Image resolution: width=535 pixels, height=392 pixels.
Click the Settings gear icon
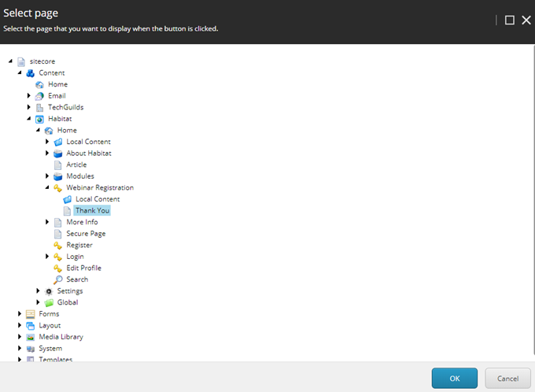point(49,291)
